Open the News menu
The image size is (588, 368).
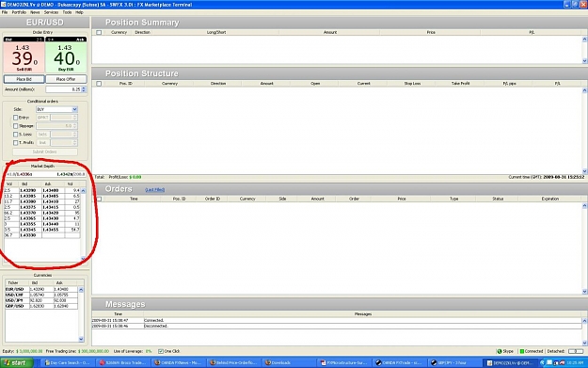(x=35, y=12)
